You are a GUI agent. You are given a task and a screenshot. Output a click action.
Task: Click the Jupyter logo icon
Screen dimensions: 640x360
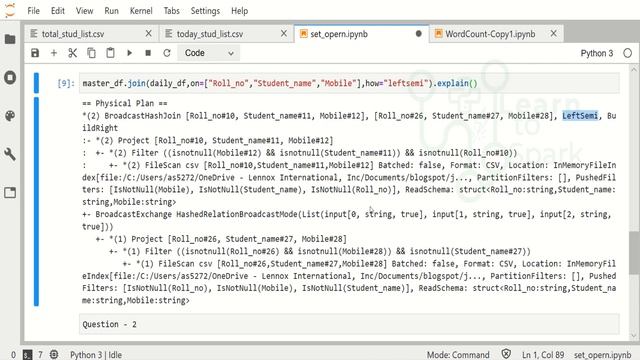tap(10, 11)
